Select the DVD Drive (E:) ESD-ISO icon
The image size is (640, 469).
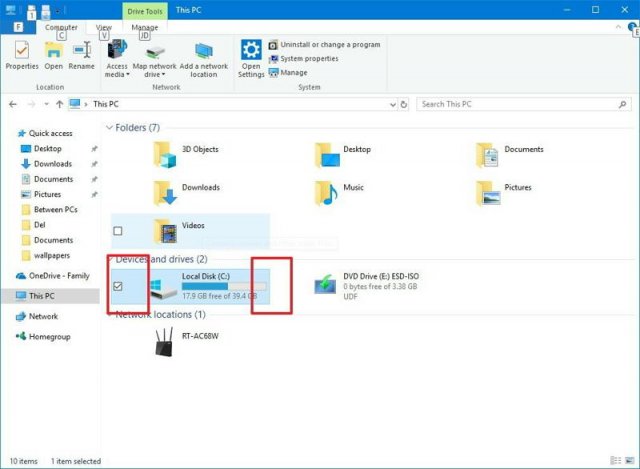325,285
